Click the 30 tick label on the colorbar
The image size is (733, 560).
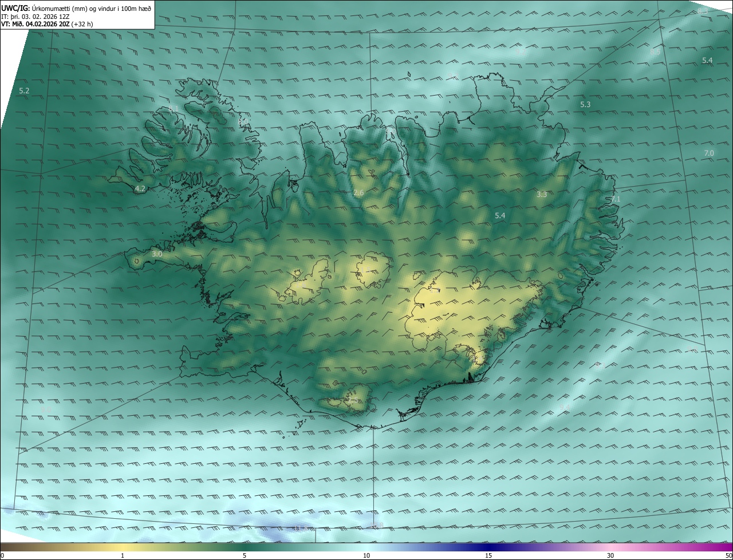click(x=610, y=555)
